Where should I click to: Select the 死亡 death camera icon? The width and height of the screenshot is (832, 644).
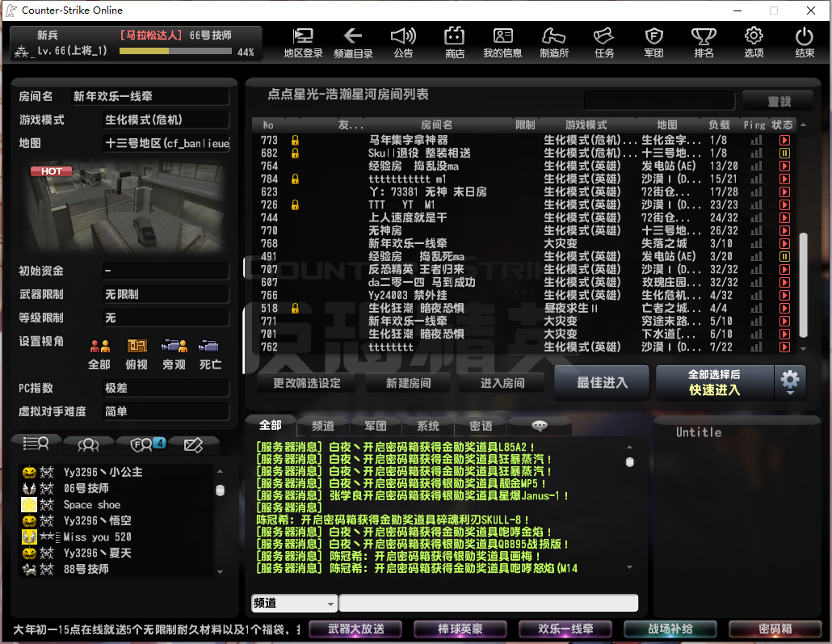pos(210,354)
